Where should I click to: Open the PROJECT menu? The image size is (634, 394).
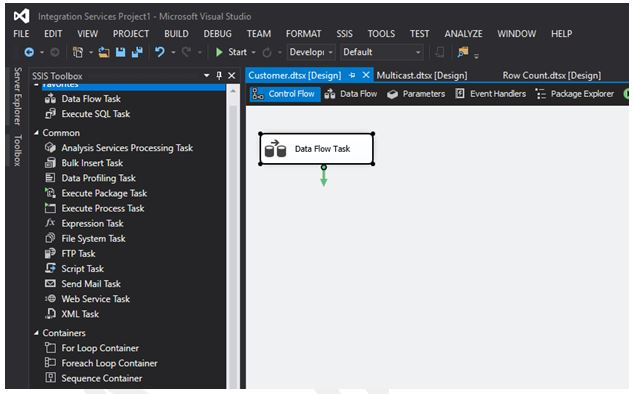131,34
